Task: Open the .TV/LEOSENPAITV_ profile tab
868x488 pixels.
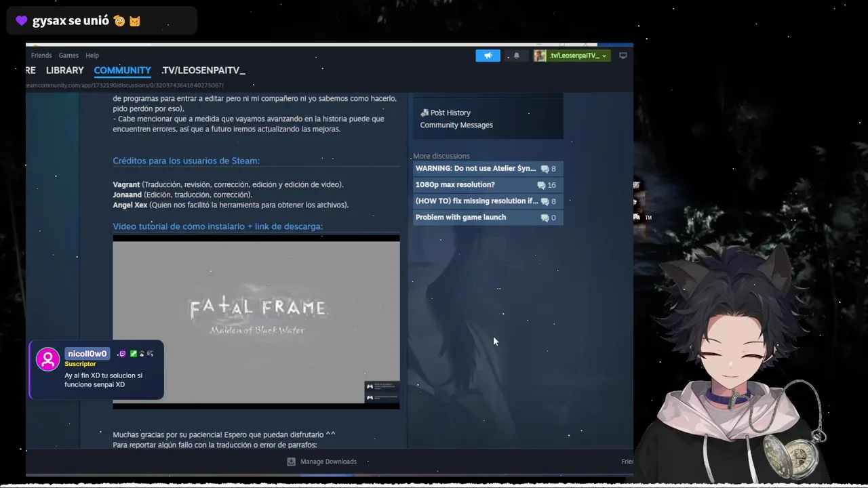Action: point(203,70)
